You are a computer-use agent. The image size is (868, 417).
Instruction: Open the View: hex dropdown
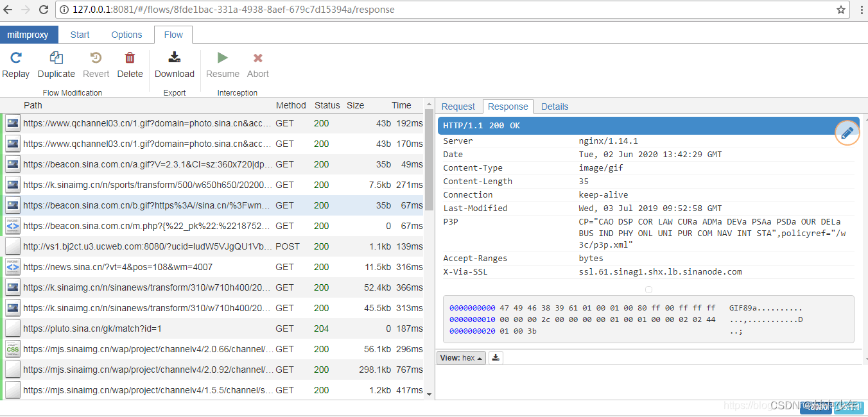[461, 358]
